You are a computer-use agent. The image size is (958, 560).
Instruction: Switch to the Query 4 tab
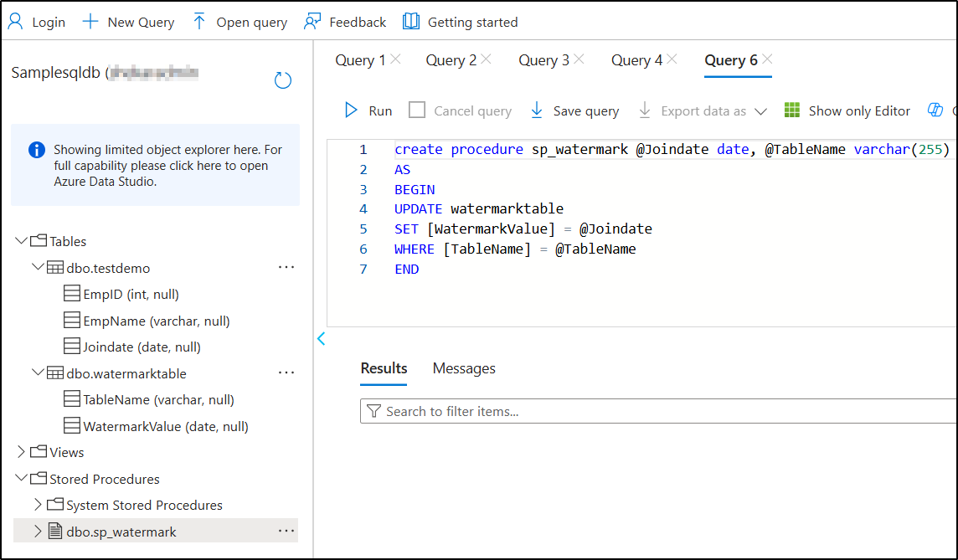(636, 60)
